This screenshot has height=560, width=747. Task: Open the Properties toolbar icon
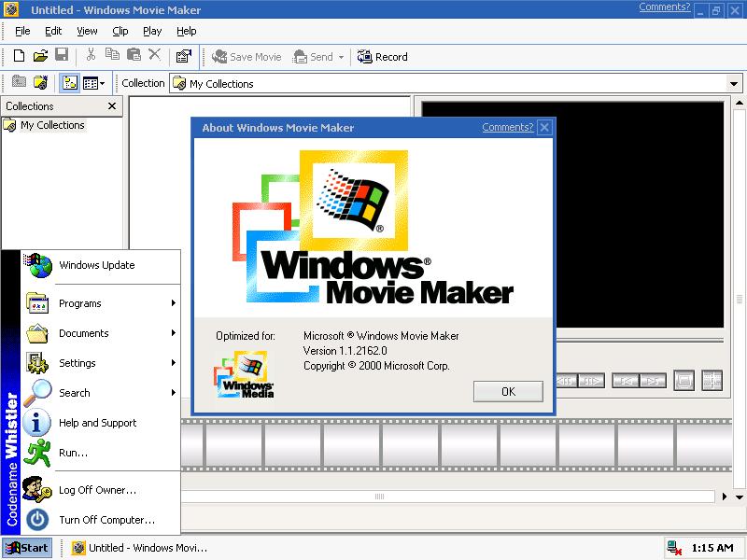pos(183,57)
